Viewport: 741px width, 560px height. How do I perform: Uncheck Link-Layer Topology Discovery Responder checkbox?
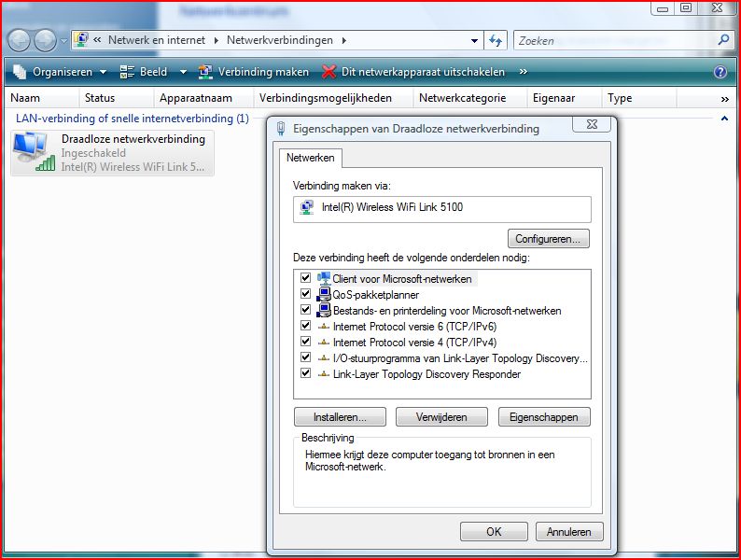306,373
